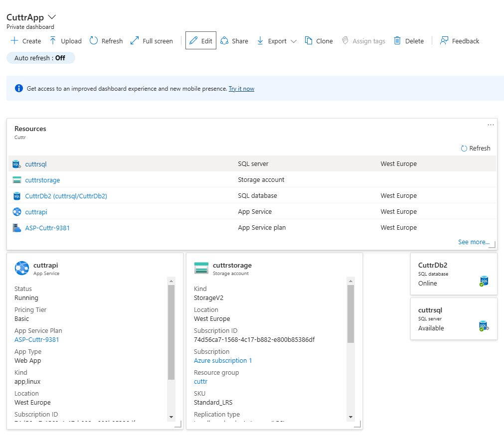Open the cuttrsql SQL server tile
This screenshot has width=504, height=443.
click(x=454, y=319)
